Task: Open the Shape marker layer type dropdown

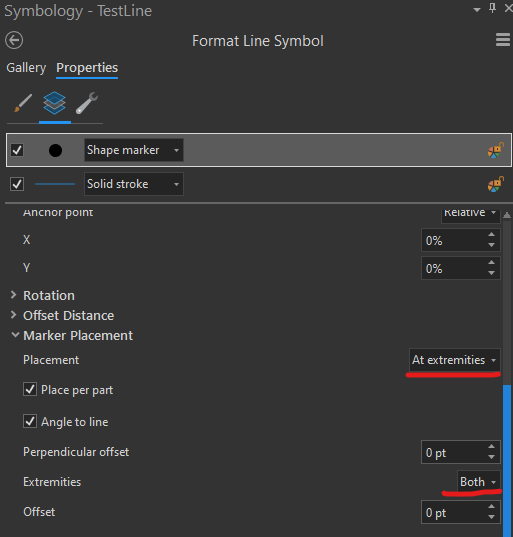Action: pos(134,150)
